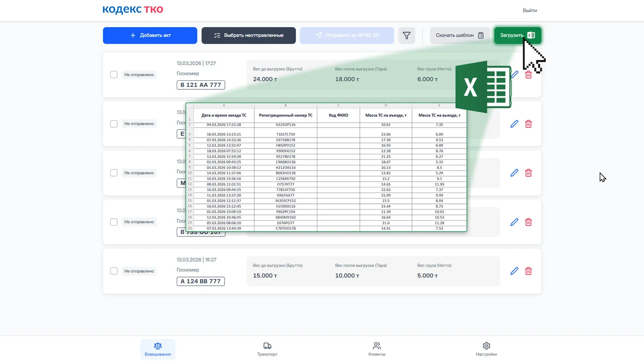Viewport: 644px width, 362px height.
Task: Click date 13.03.2026 | 15:27
Action: pos(196,260)
